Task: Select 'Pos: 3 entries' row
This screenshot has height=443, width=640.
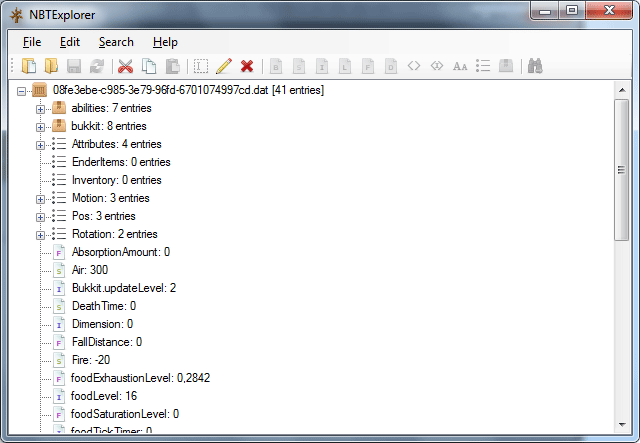Action: pos(104,216)
